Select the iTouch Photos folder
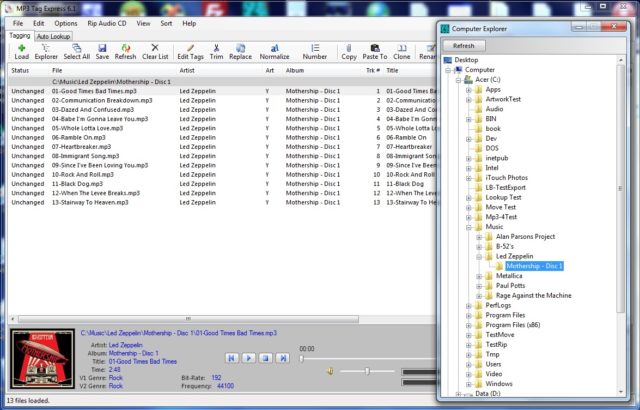The height and width of the screenshot is (410, 640). (x=507, y=177)
